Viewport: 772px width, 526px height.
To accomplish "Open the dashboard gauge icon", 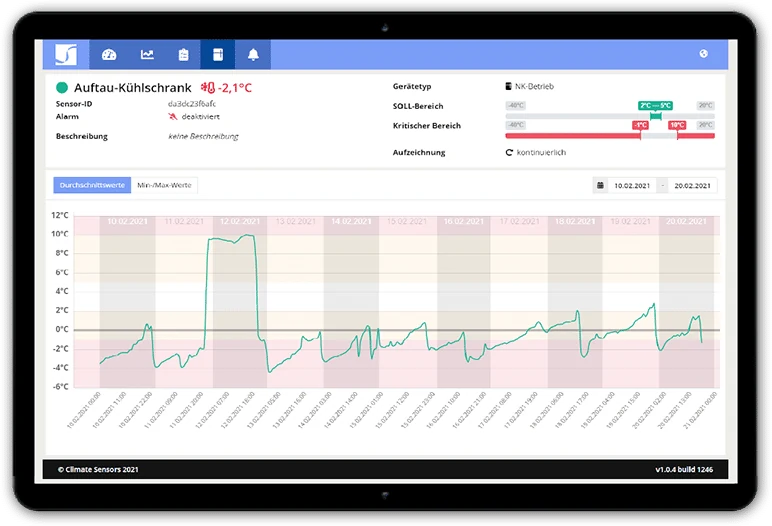I will point(109,55).
